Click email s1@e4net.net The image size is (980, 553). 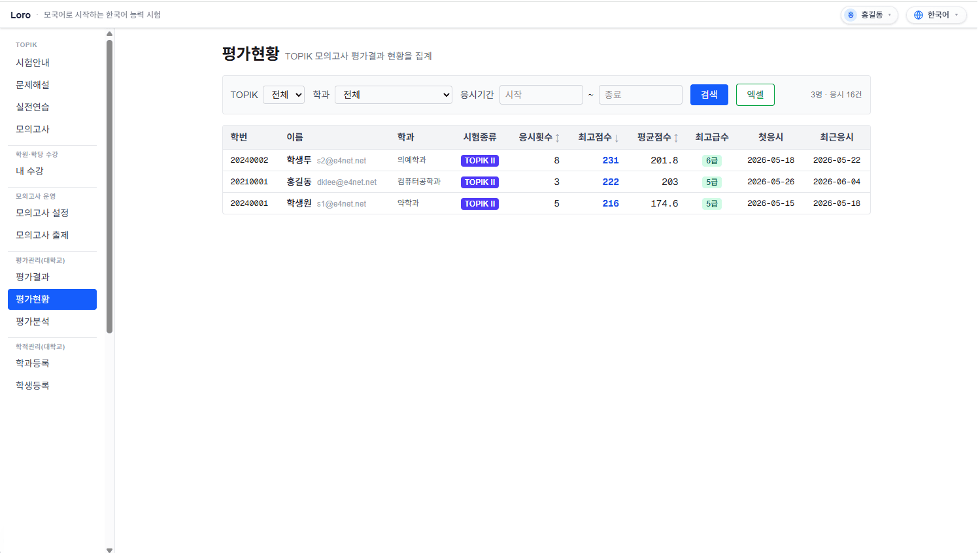341,204
